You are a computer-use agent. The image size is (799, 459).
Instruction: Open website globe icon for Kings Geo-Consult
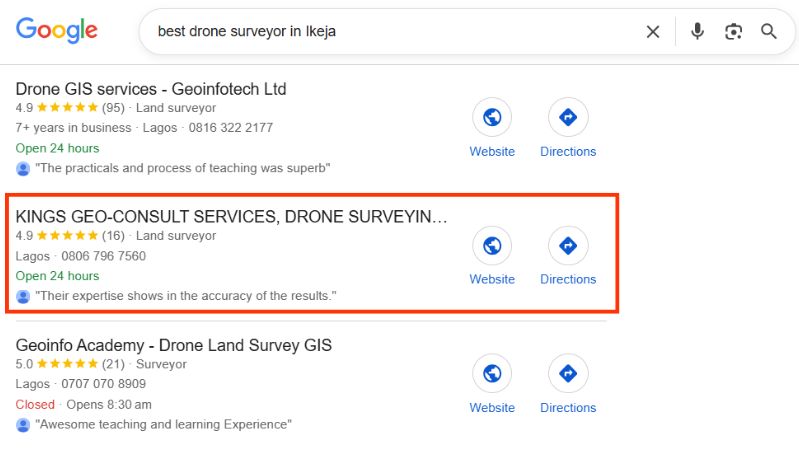point(492,246)
